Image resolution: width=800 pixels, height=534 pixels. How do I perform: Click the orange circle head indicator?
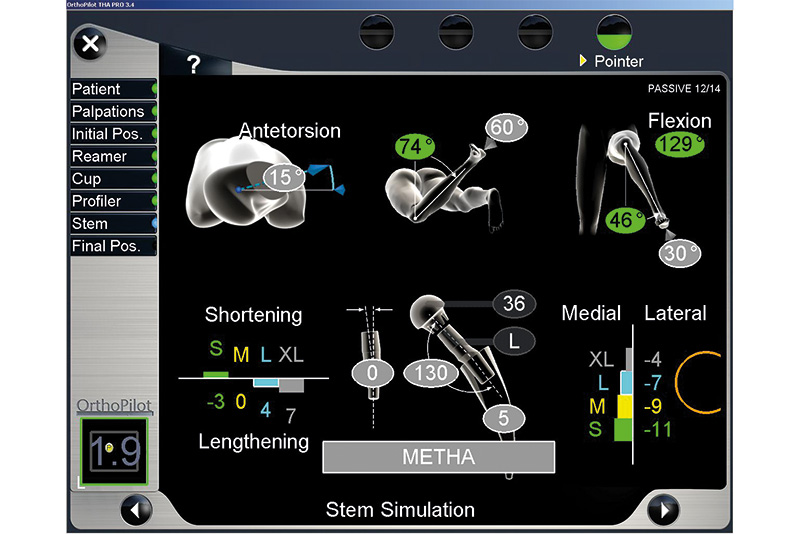697,382
